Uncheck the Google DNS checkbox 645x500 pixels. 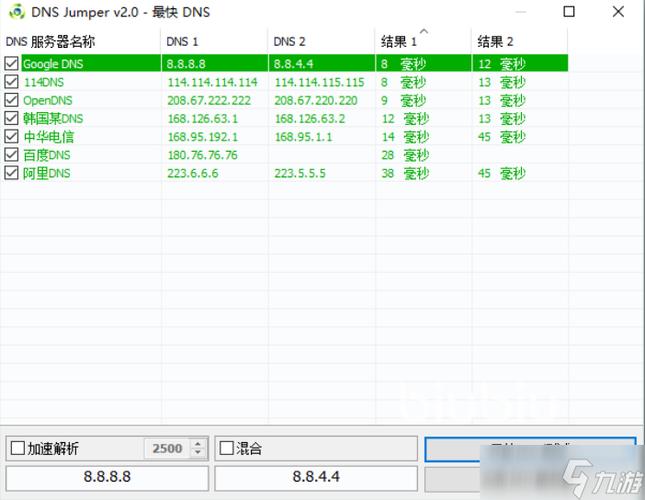[x=11, y=63]
